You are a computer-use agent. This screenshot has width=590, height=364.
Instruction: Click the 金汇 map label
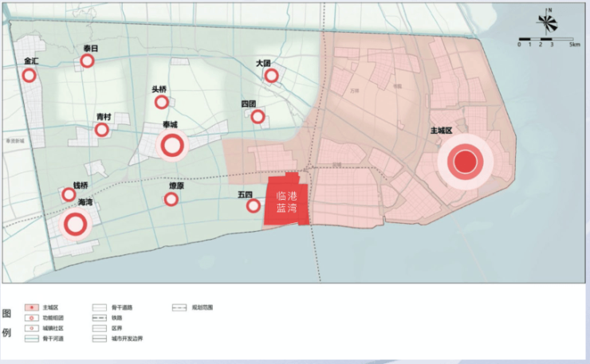(31, 61)
